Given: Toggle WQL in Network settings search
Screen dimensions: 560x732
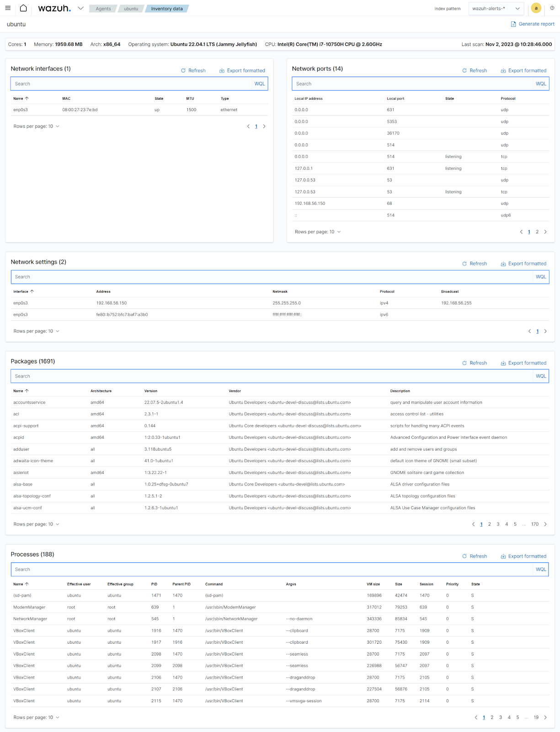Looking at the screenshot, I should click(x=541, y=277).
